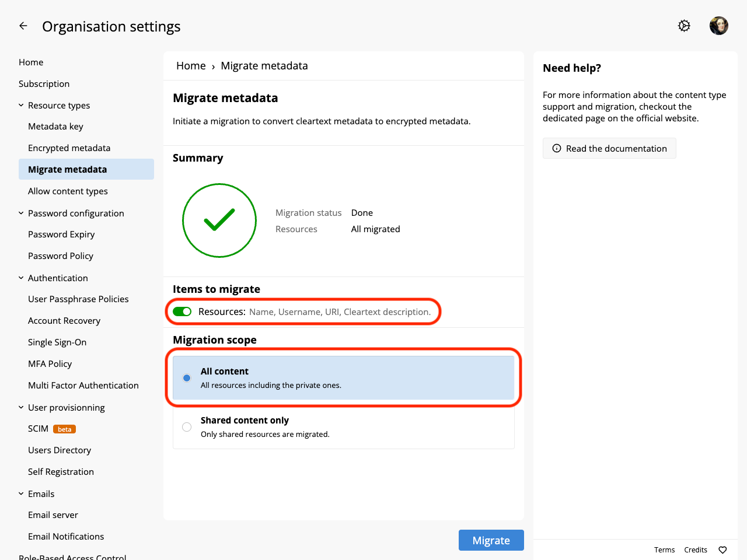Click the heart icon in footer
747x560 pixels.
coord(722,550)
